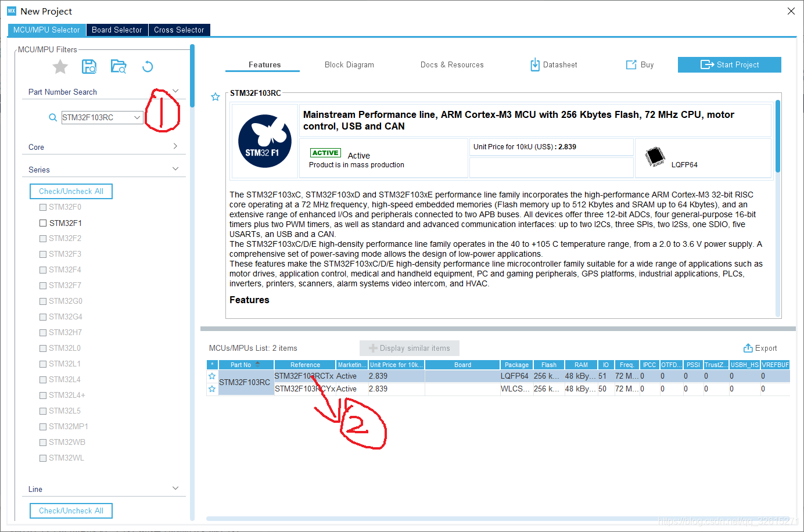Image resolution: width=804 pixels, height=532 pixels.
Task: Click the favorite star beside STM32F103RC title
Action: point(216,97)
